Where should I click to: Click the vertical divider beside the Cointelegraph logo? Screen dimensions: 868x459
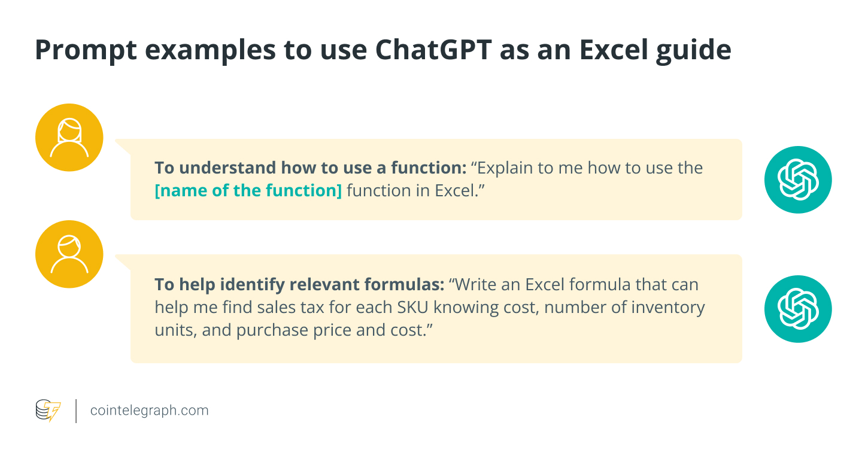[x=76, y=411]
